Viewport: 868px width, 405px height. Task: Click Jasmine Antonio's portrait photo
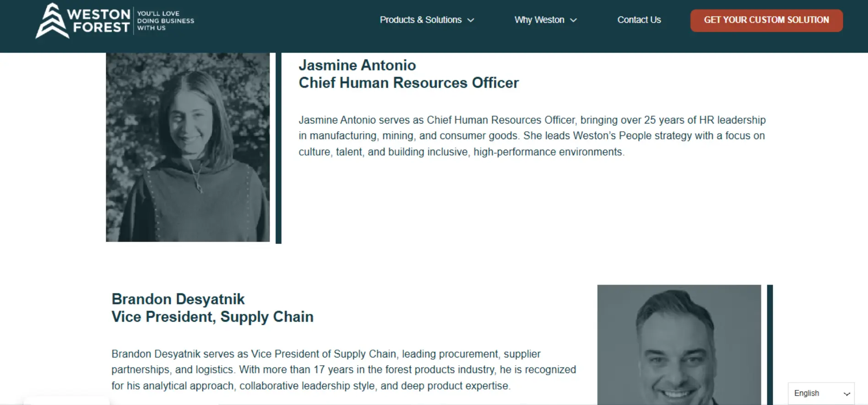[188, 147]
